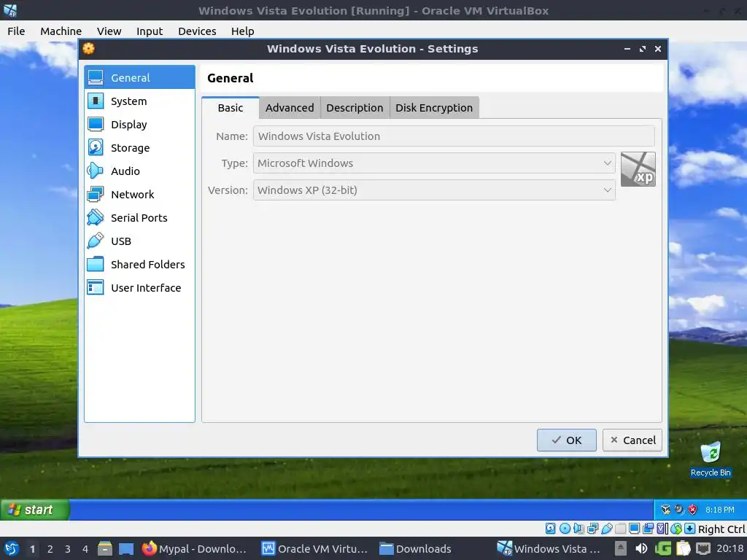Screen dimensions: 747x560
Task: Open the Machine menu
Action: tap(61, 31)
